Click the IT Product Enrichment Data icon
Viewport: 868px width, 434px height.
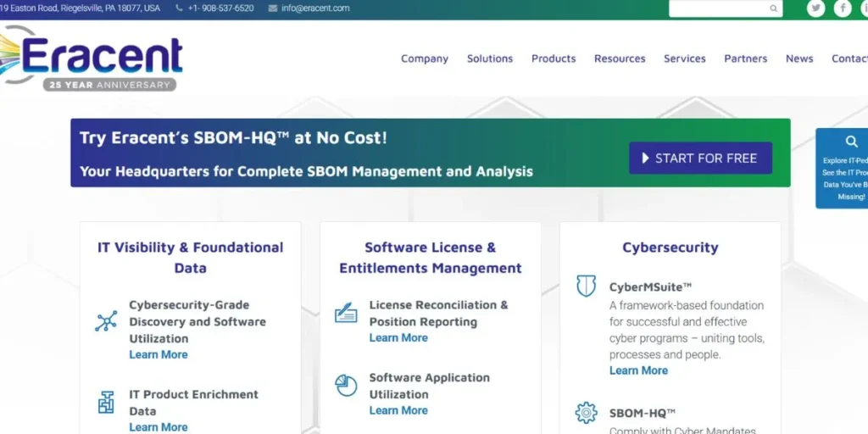coord(106,402)
